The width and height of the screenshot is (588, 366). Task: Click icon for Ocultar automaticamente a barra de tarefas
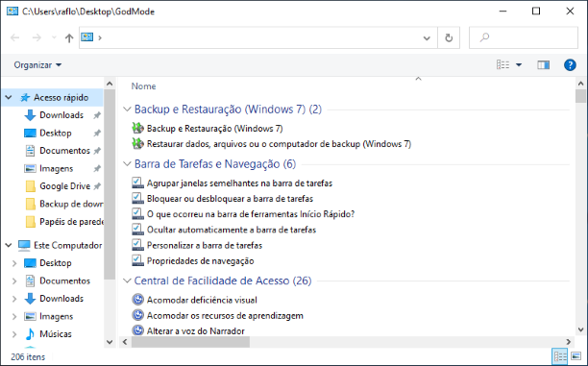[138, 230]
